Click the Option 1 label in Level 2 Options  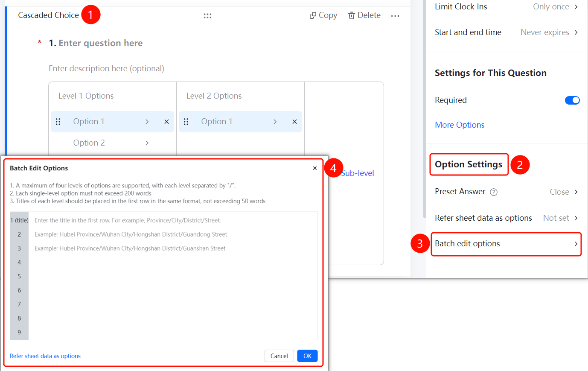(217, 122)
